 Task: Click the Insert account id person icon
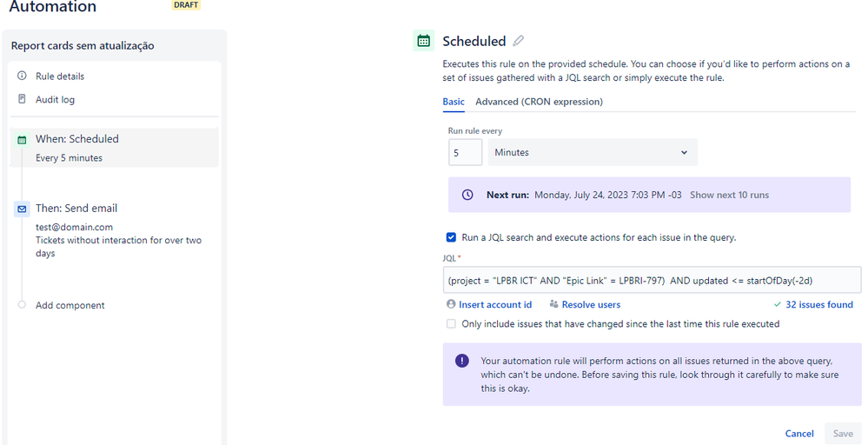pyautogui.click(x=451, y=304)
